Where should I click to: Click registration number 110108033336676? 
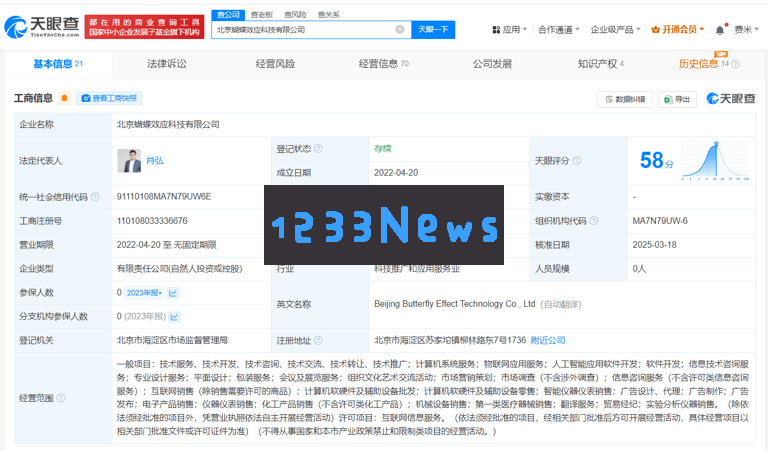(x=152, y=221)
